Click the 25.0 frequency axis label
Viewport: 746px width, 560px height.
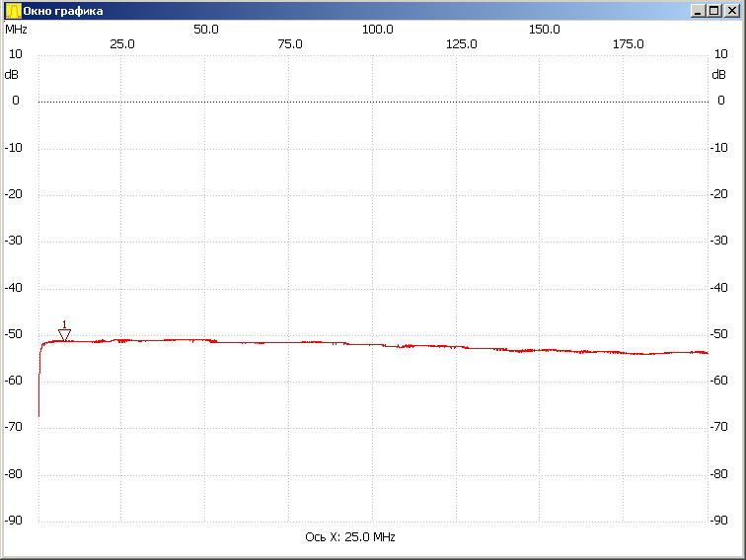tap(121, 44)
